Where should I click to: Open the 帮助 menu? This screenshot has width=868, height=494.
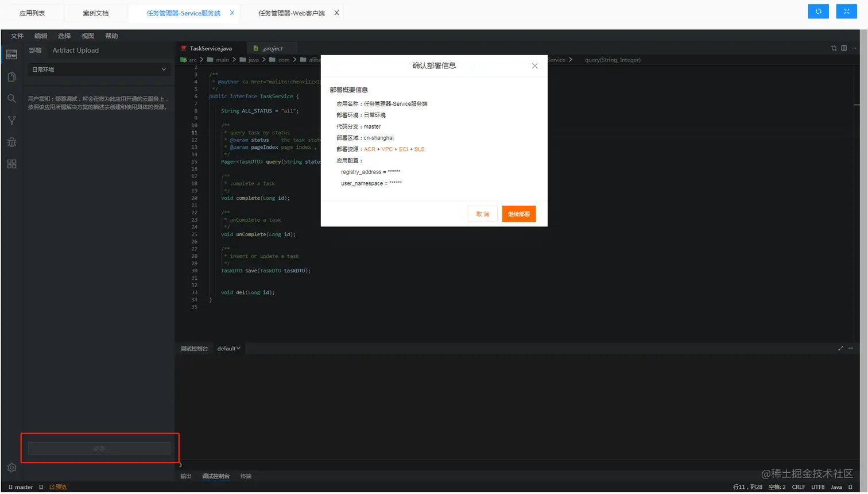[x=111, y=36]
